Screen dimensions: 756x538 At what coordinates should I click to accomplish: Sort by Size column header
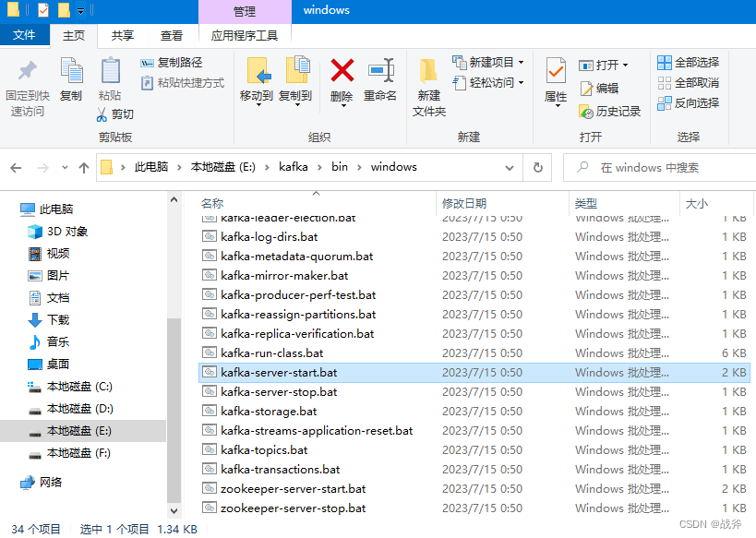click(x=716, y=203)
